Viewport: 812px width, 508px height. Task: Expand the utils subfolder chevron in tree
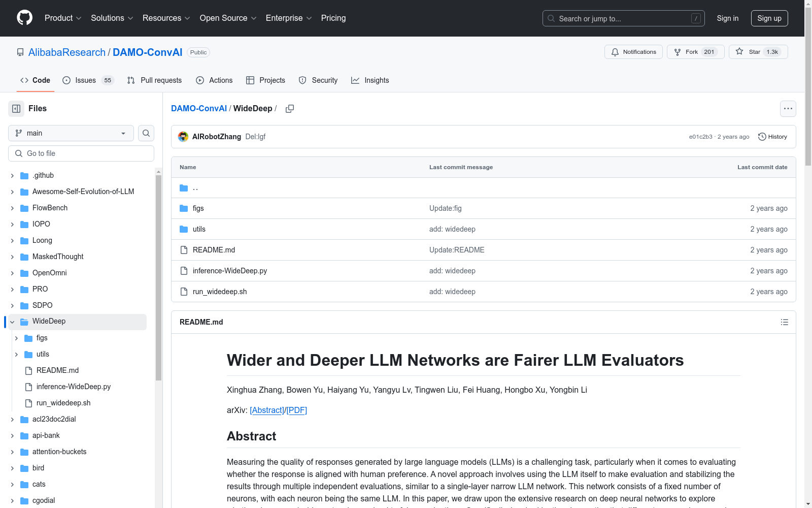click(x=16, y=355)
